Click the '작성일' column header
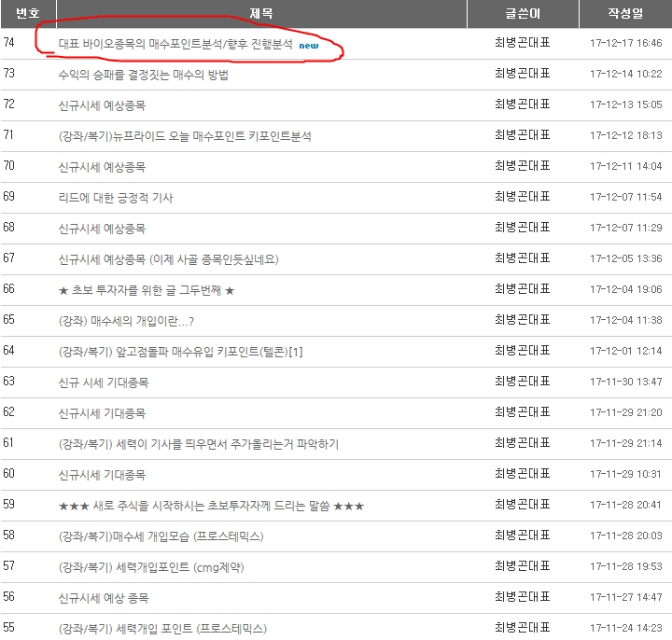This screenshot has width=672, height=640. (x=625, y=14)
